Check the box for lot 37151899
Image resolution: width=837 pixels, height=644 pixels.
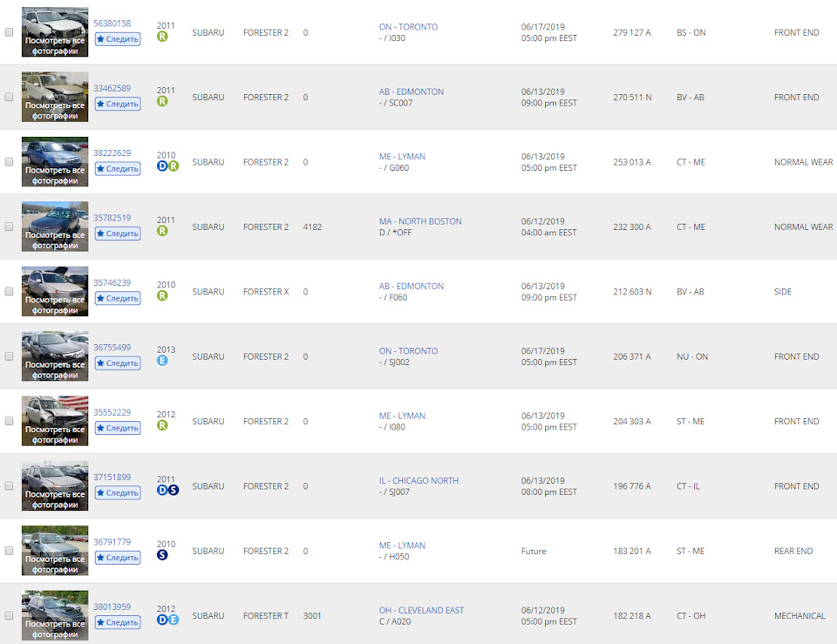coord(9,486)
